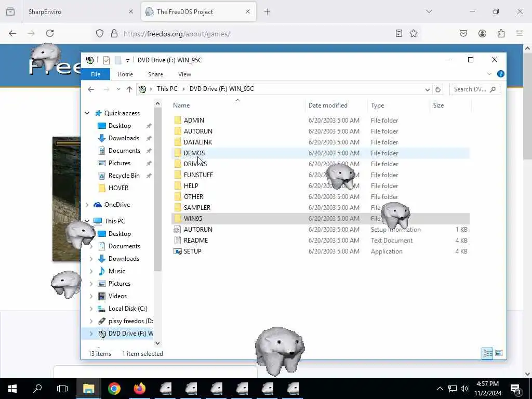This screenshot has height=399, width=532.
Task: Open the File tab in Explorer
Action: pos(96,74)
